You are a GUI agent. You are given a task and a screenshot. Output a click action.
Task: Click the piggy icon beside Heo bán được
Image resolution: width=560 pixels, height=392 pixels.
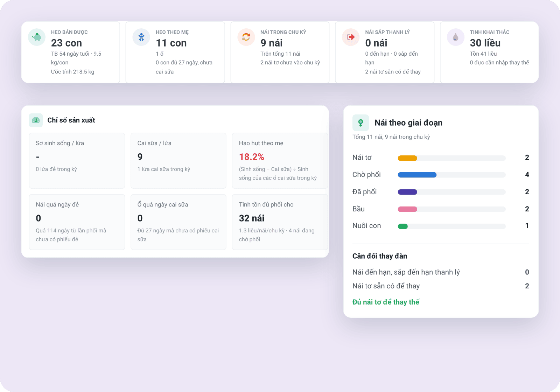click(37, 37)
